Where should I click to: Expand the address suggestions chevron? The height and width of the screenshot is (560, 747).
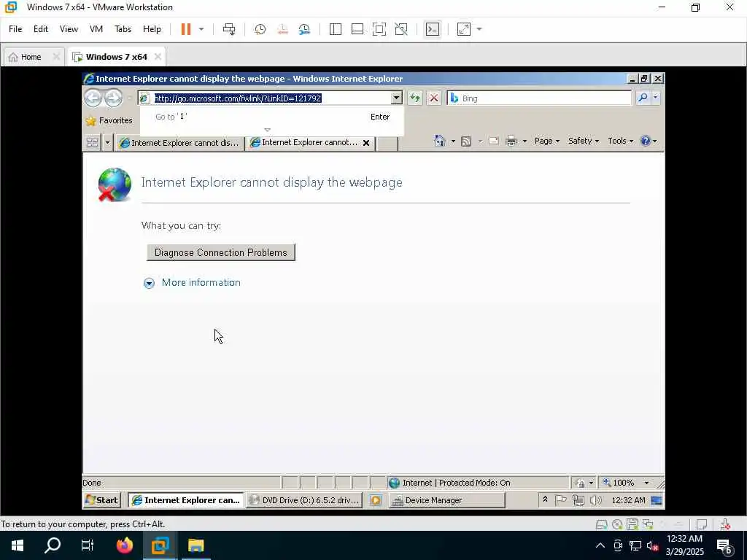(267, 130)
